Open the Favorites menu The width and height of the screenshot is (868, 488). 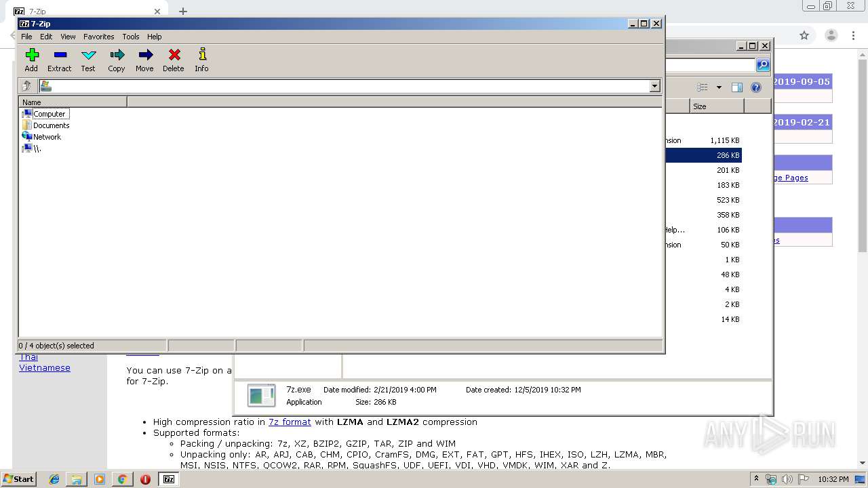pyautogui.click(x=99, y=37)
